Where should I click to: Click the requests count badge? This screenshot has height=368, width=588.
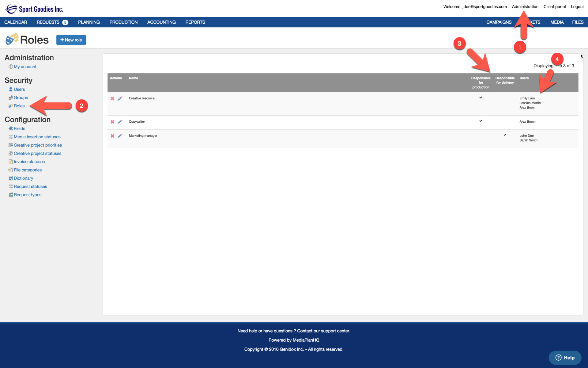click(65, 22)
